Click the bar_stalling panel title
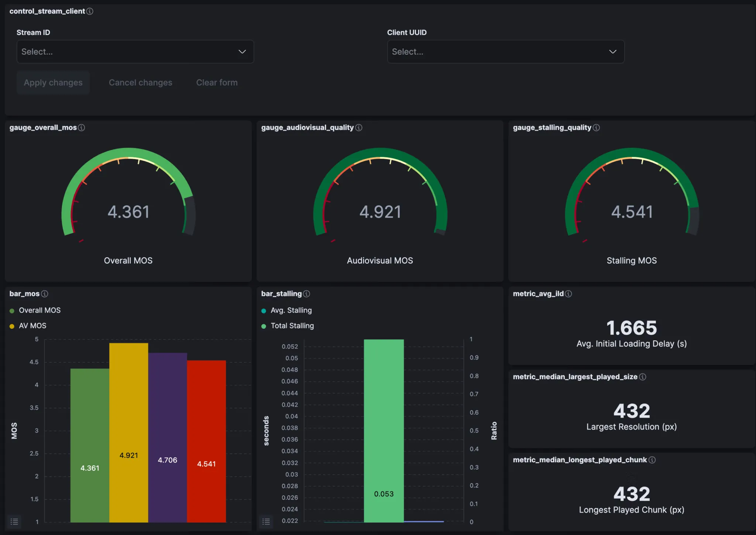The width and height of the screenshot is (756, 535). 281,294
